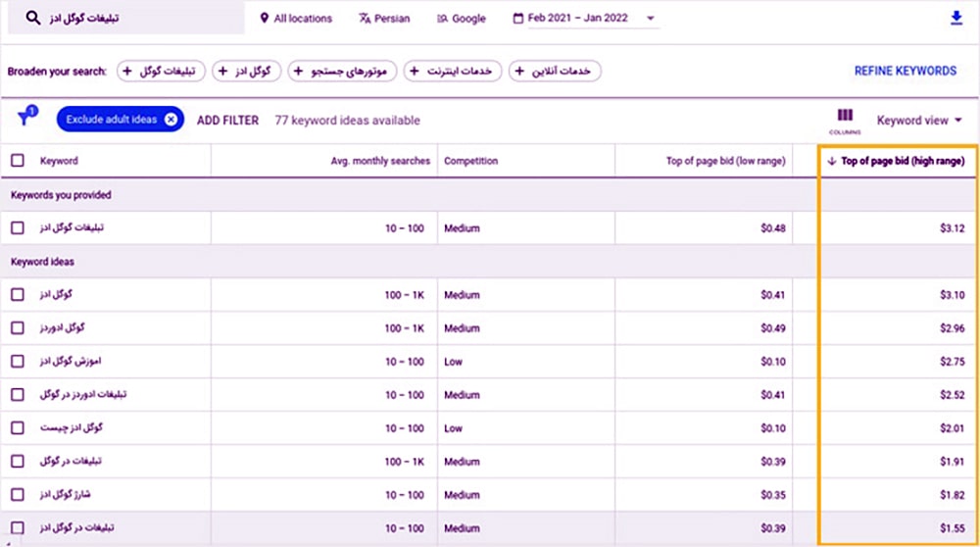Click Low competition for اموزش گوگل ادز
The image size is (980, 547).
click(x=453, y=362)
